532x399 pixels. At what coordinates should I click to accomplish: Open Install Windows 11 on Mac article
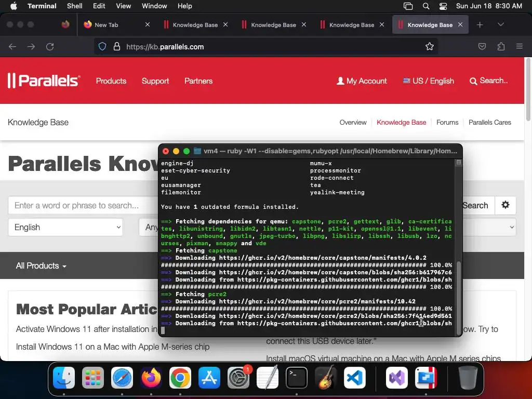point(113,347)
